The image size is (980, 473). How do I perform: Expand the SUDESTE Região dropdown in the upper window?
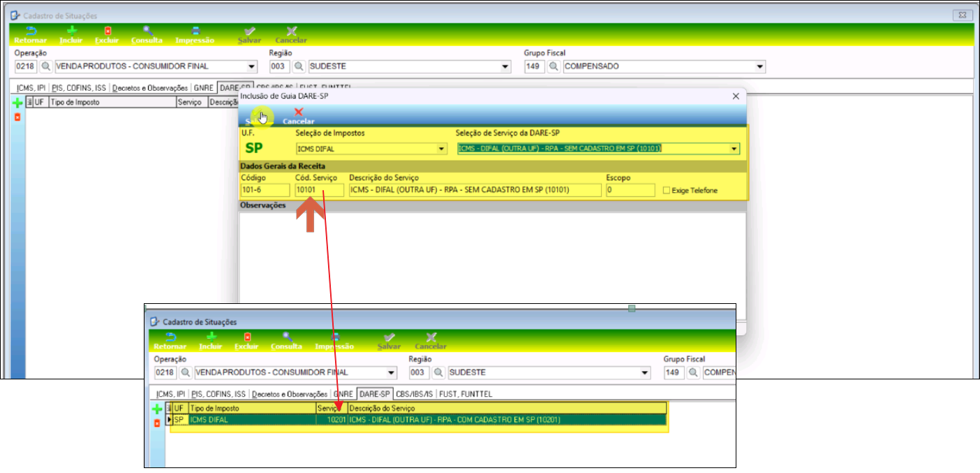click(505, 66)
